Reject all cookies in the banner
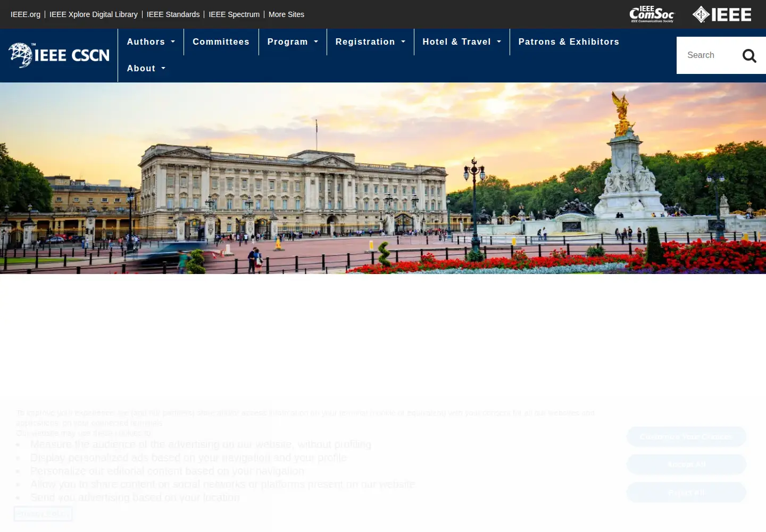Viewport: 766px width, 532px height. coord(686,493)
